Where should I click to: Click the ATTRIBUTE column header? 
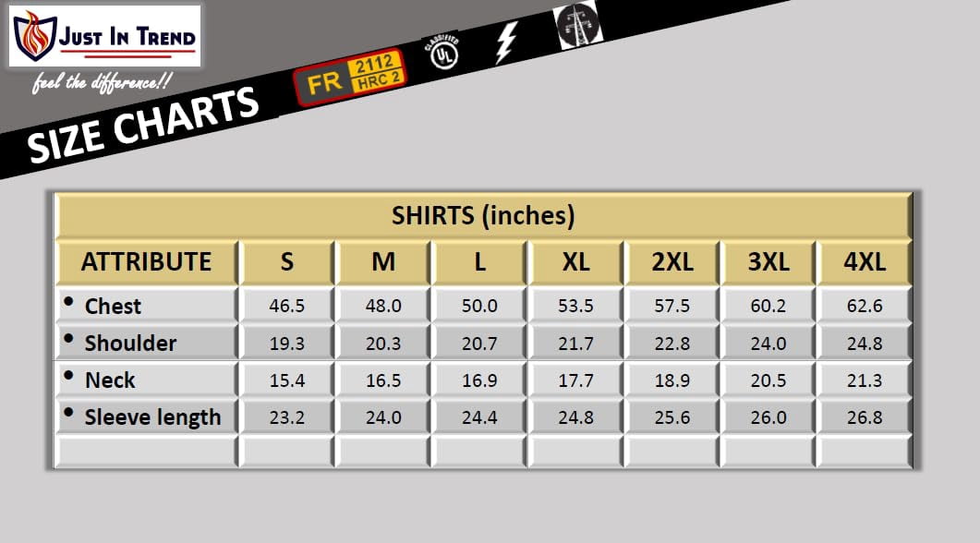pos(146,261)
